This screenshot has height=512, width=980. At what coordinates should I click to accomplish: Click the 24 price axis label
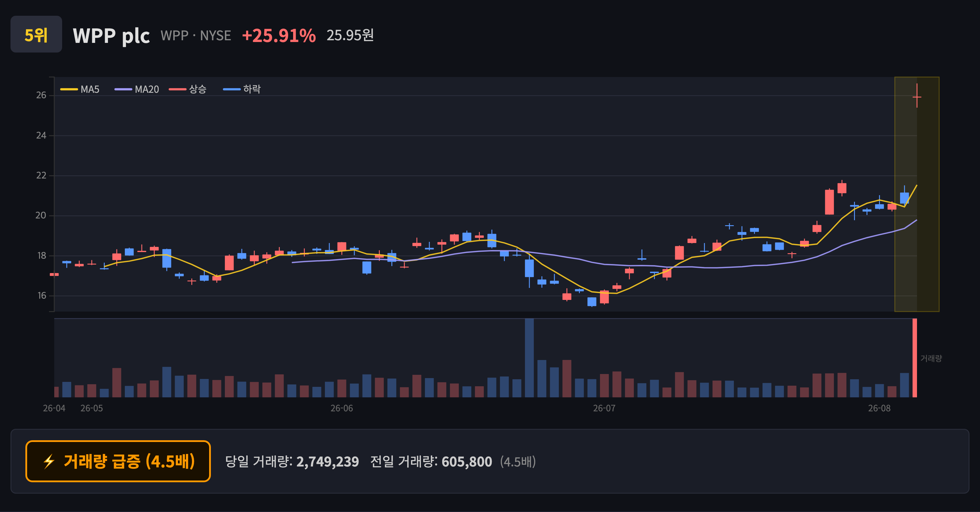pos(41,135)
